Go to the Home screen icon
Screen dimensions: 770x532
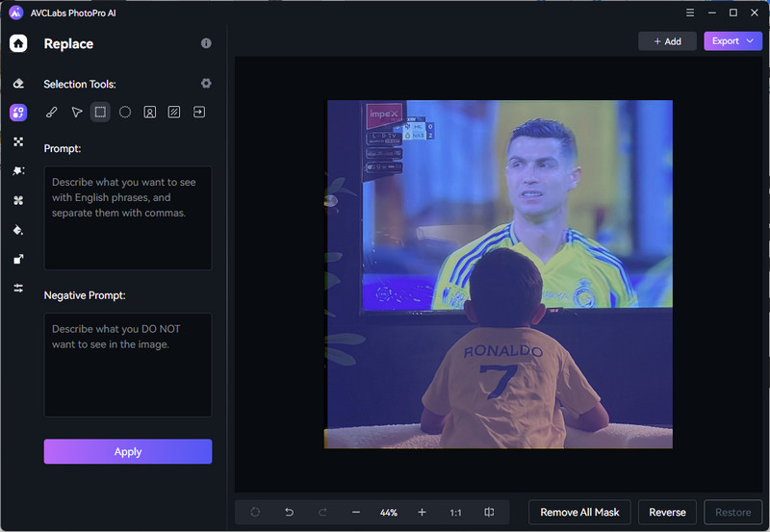pos(18,43)
